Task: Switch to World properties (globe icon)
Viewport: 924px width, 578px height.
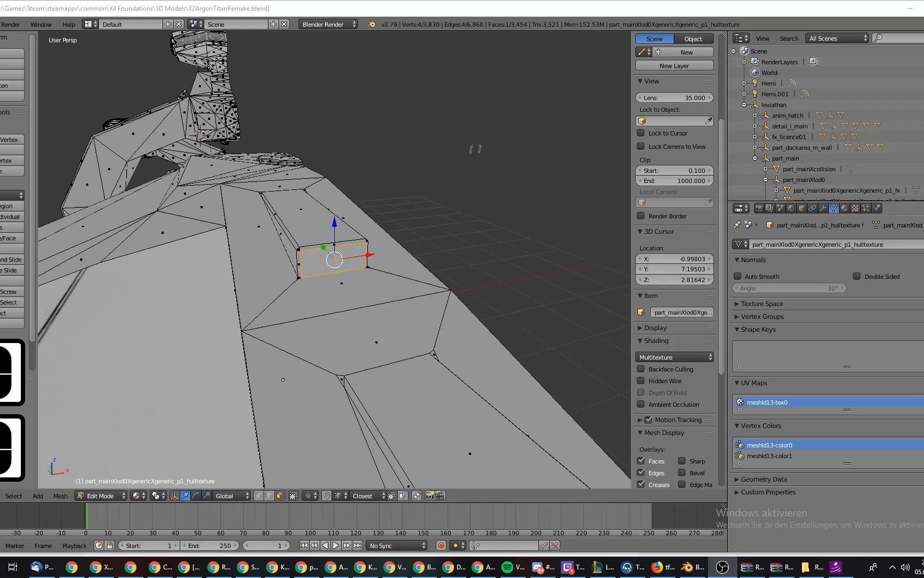Action: [790, 208]
